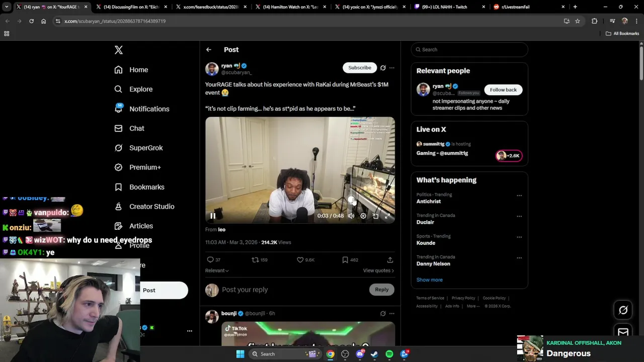The width and height of the screenshot is (644, 362).
Task: Go to Home in sidebar
Action: coord(131,70)
